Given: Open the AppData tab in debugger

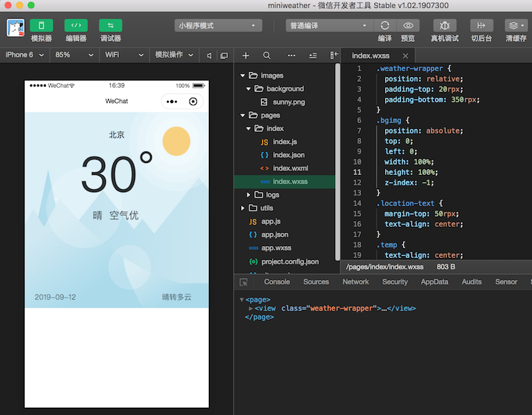Looking at the screenshot, I should (x=434, y=282).
